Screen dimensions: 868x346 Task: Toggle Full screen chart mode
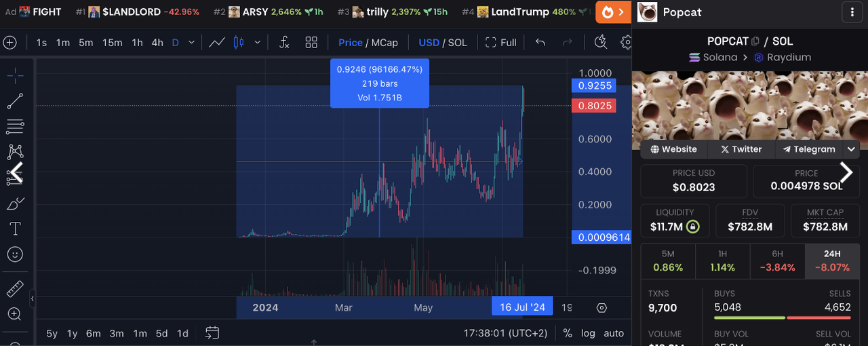501,43
